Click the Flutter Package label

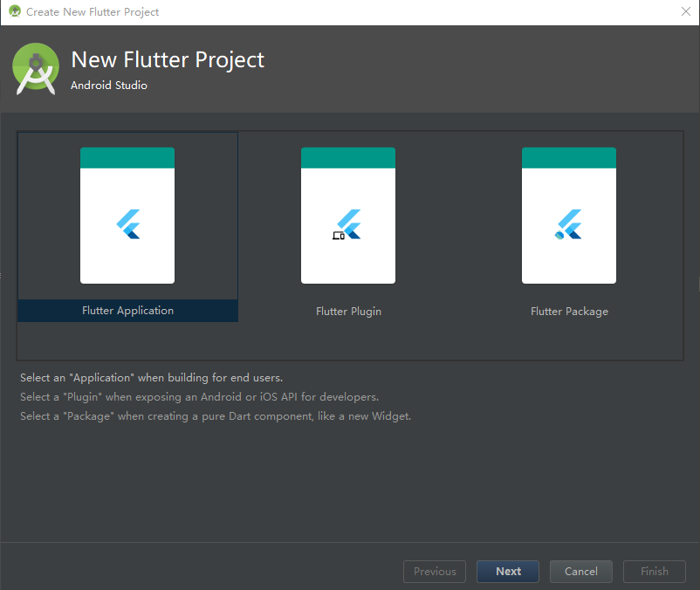click(x=569, y=312)
